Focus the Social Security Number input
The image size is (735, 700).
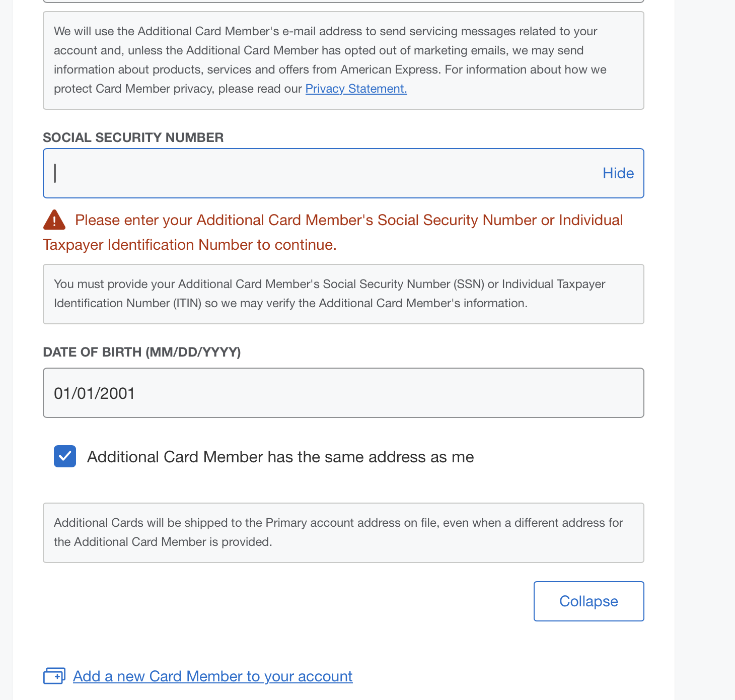point(322,173)
